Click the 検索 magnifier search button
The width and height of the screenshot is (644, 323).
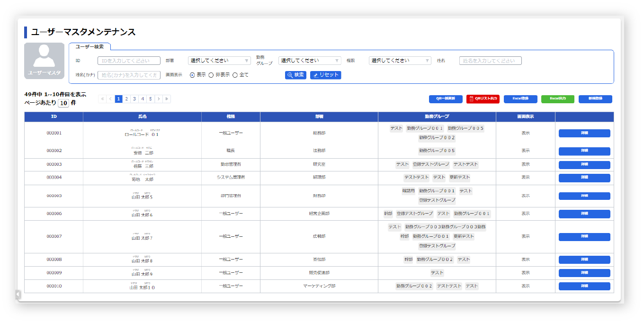tap(295, 75)
